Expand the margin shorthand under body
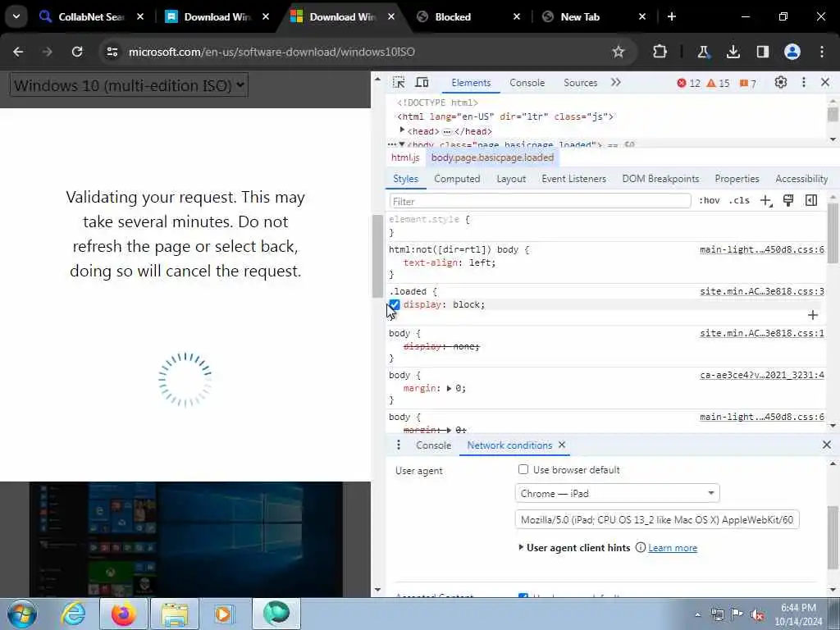This screenshot has height=630, width=840. pyautogui.click(x=449, y=388)
